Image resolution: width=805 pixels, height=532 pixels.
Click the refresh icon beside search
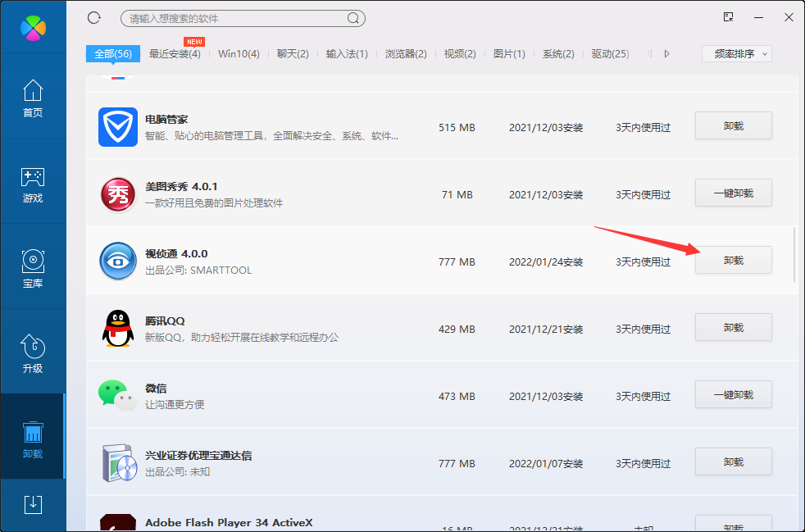tap(94, 18)
